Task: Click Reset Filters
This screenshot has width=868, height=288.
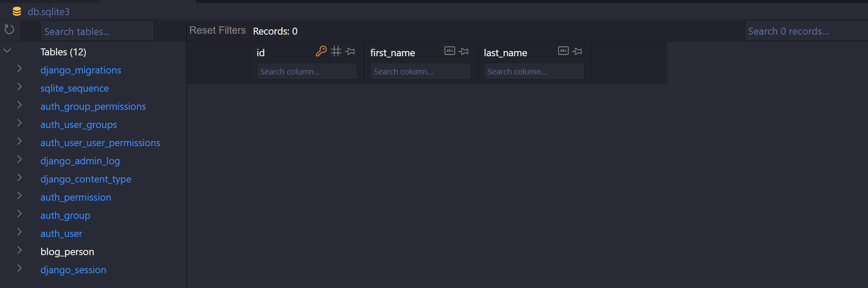Action: pyautogui.click(x=217, y=31)
